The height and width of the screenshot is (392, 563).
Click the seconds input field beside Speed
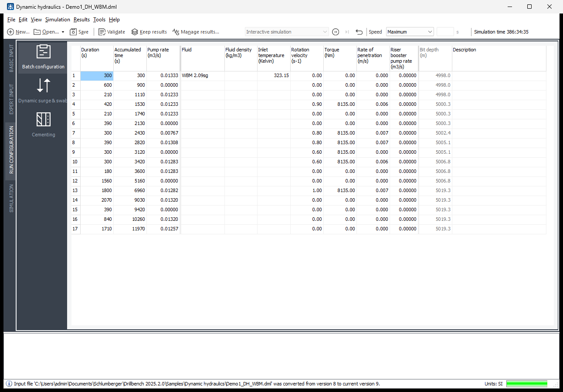(445, 32)
